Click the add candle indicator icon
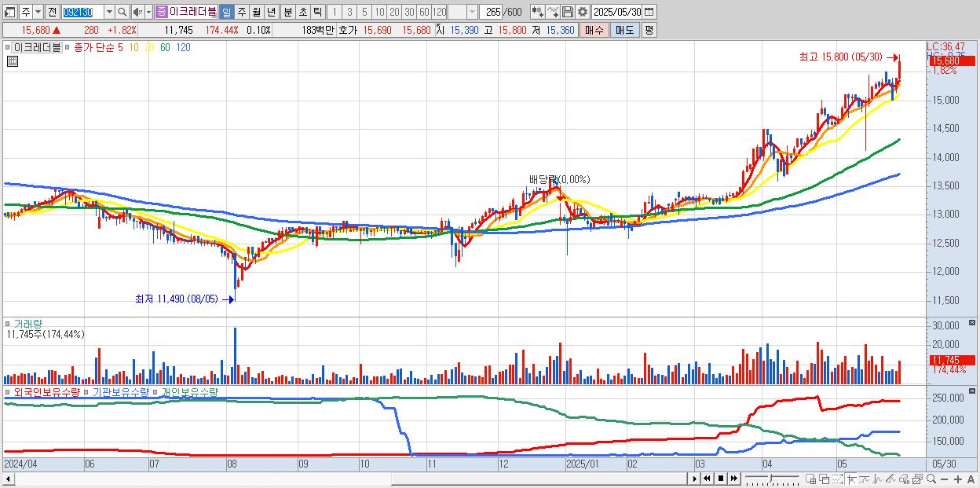This screenshot has width=980, height=488. click(x=537, y=12)
